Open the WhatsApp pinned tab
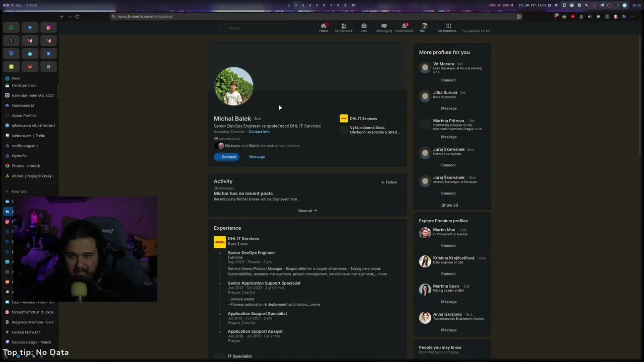The image size is (644, 362). (11, 28)
